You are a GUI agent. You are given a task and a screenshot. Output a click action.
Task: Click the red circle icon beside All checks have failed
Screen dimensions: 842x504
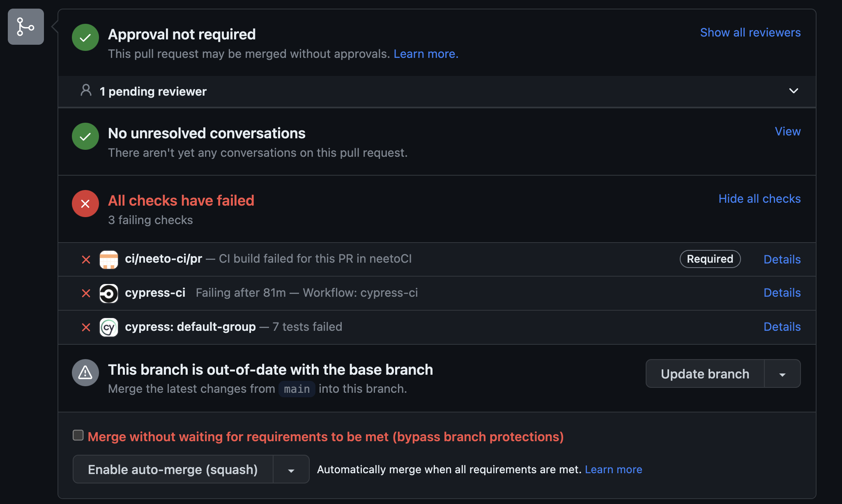[85, 204]
